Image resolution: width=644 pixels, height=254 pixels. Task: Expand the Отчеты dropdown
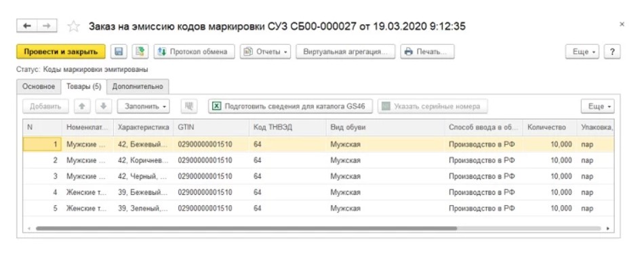coord(265,52)
